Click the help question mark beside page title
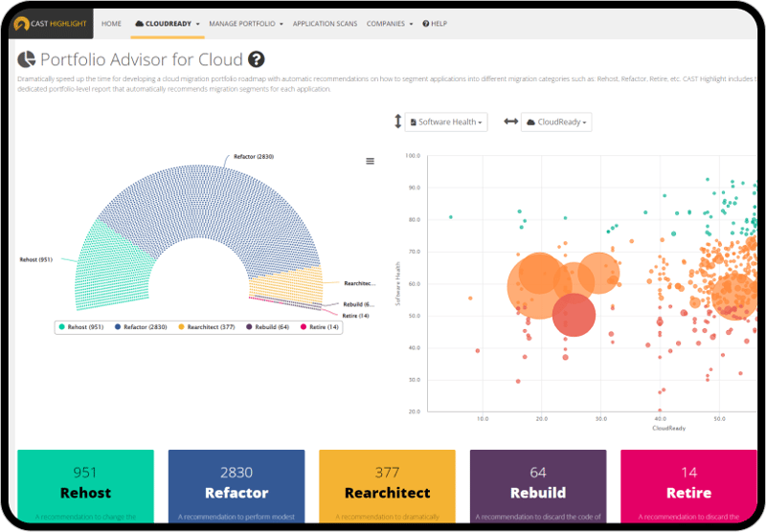Screen dimensions: 766x532 click(257, 59)
